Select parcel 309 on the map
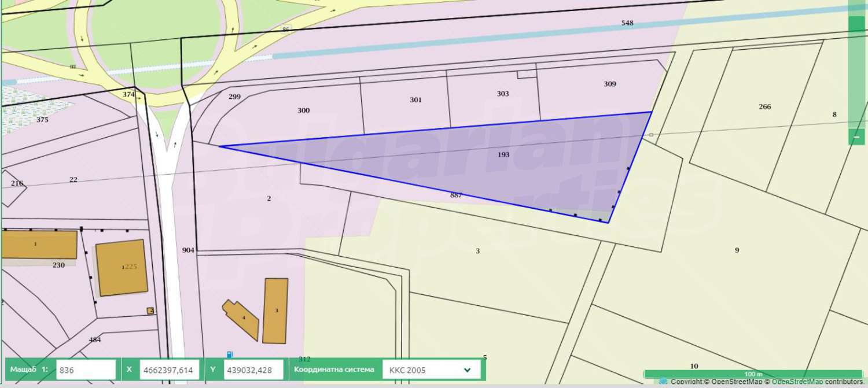This screenshot has width=868, height=388. point(609,84)
